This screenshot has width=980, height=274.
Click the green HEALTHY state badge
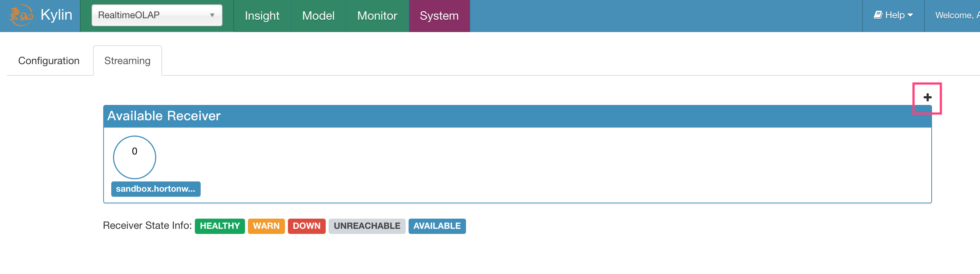[220, 226]
